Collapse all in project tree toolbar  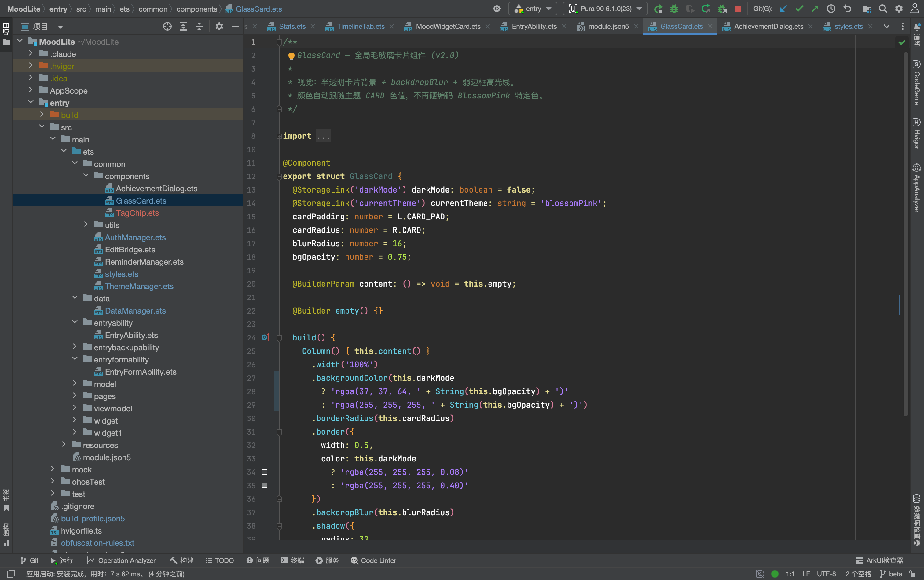click(x=199, y=26)
